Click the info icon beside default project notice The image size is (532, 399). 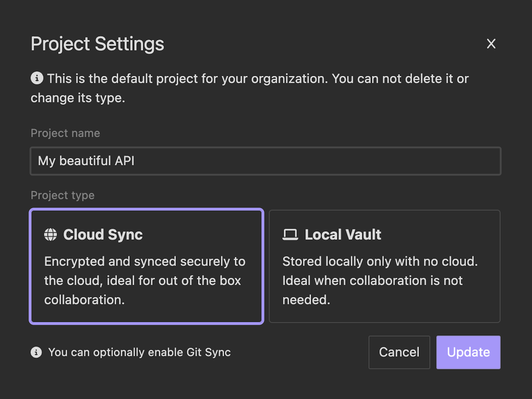37,78
